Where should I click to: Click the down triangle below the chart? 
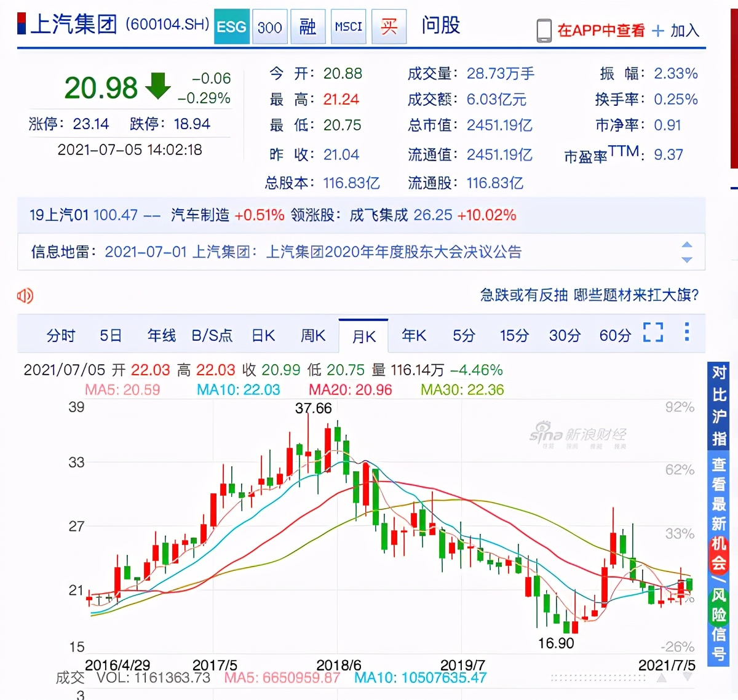coord(688,677)
